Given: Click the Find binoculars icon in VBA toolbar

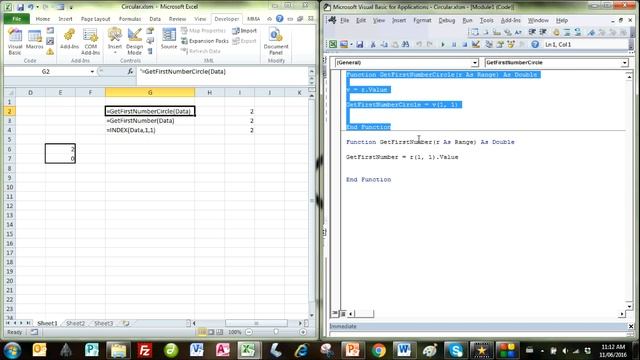Looking at the screenshot, I should (x=405, y=44).
